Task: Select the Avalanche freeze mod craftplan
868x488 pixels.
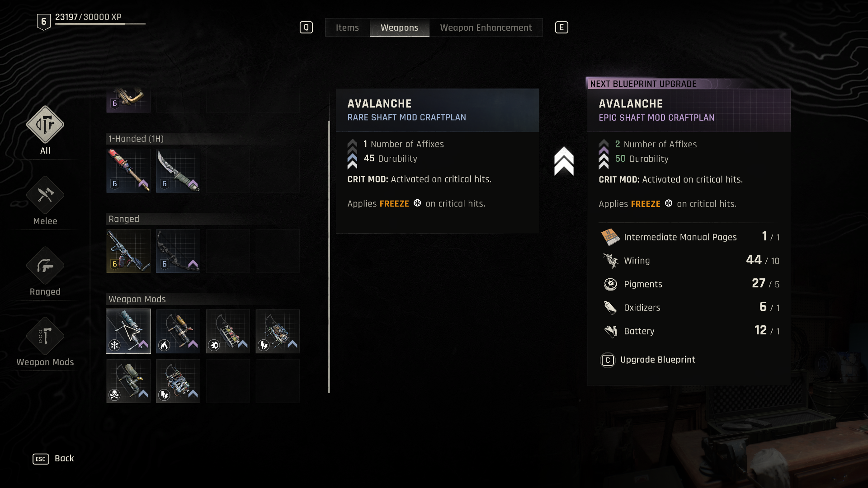Action: tap(128, 331)
